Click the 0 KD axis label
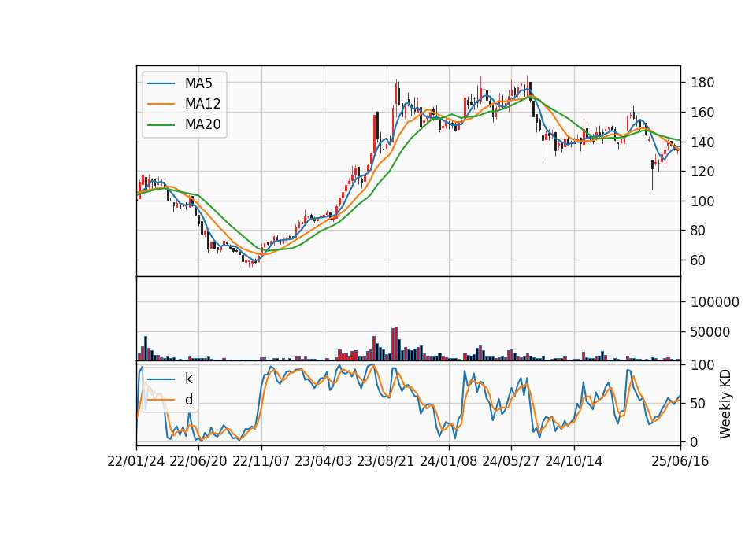This screenshot has width=756, height=543. pos(695,442)
